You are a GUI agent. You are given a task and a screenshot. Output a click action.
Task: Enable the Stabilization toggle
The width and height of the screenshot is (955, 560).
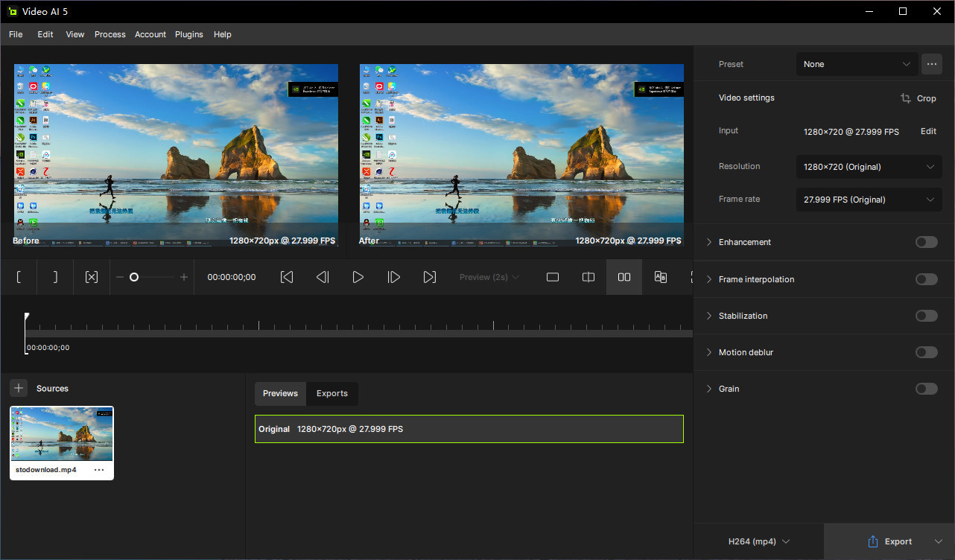pos(926,316)
